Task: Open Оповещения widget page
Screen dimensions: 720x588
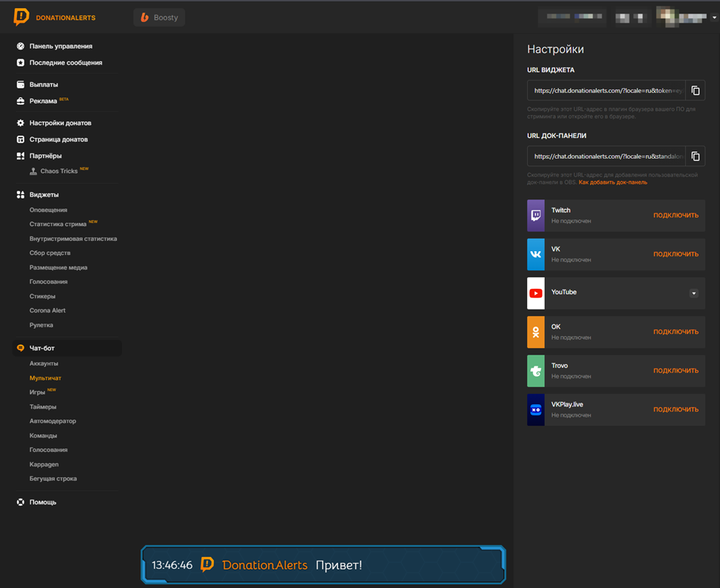Action: coord(48,210)
